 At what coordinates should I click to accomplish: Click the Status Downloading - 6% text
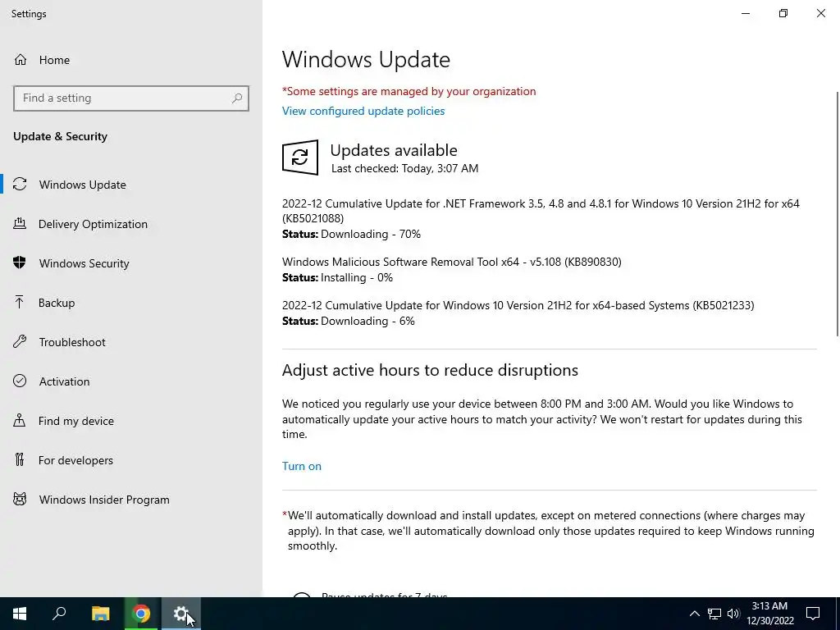coord(348,321)
